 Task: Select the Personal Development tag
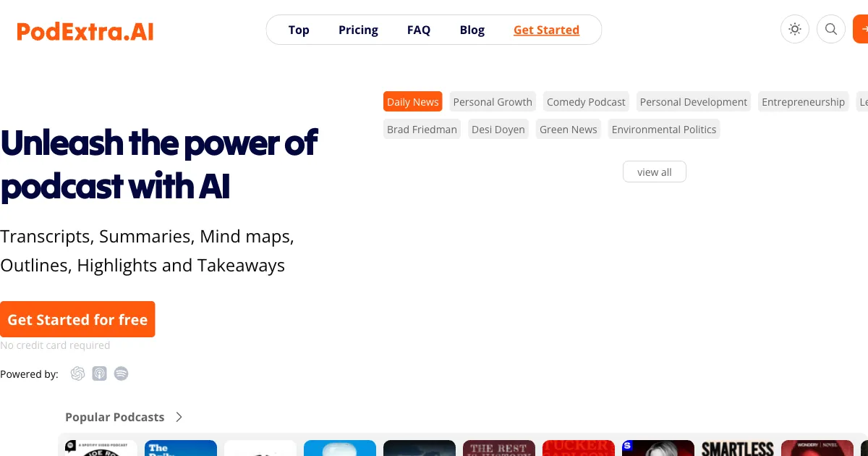[694, 102]
